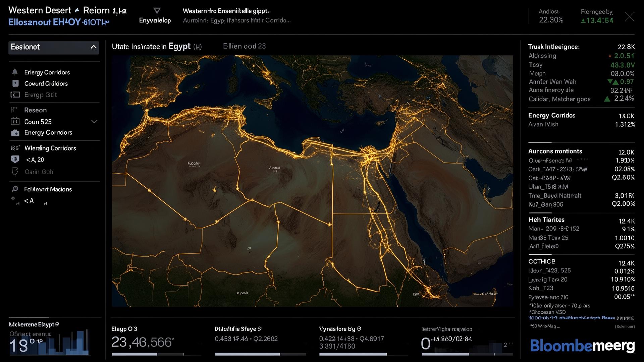Click the Envyaielop label in the header
This screenshot has width=644, height=362.
point(155,20)
